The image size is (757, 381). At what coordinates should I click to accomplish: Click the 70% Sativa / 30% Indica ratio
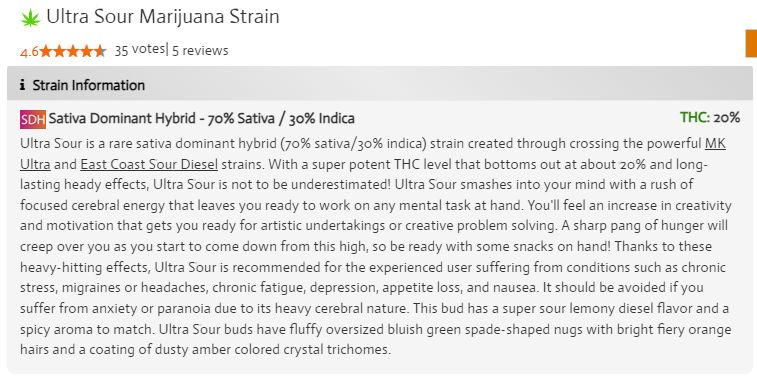[x=281, y=119]
